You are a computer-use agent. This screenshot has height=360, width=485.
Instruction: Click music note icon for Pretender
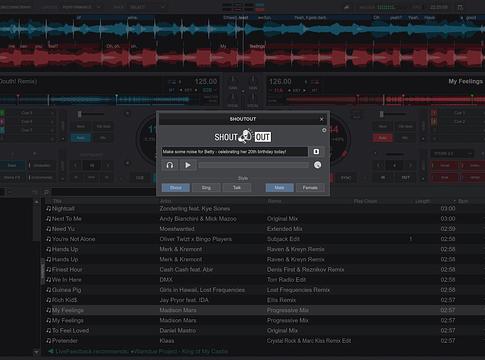coord(49,341)
